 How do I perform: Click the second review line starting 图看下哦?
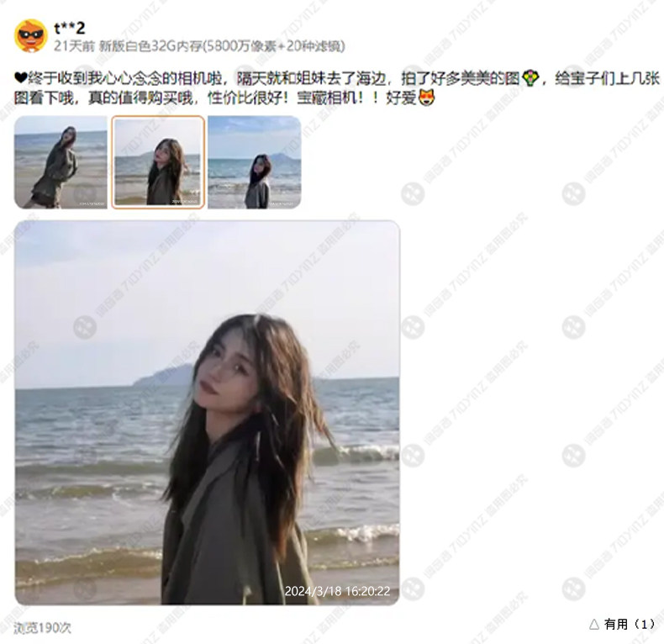(225, 98)
